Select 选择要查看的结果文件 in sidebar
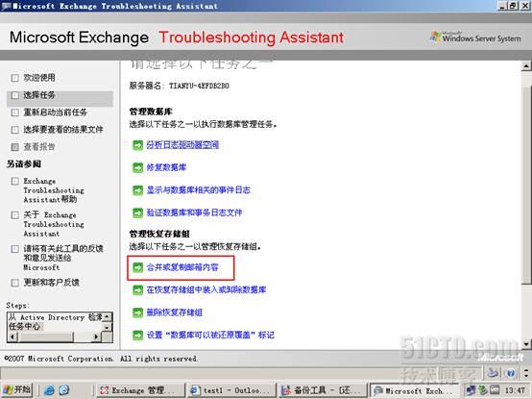 [63, 130]
